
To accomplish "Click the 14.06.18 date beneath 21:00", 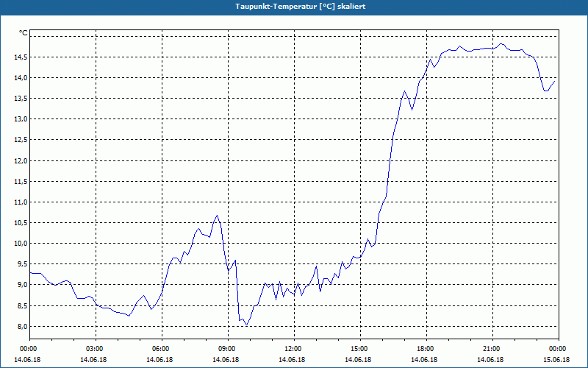I will coord(490,360).
